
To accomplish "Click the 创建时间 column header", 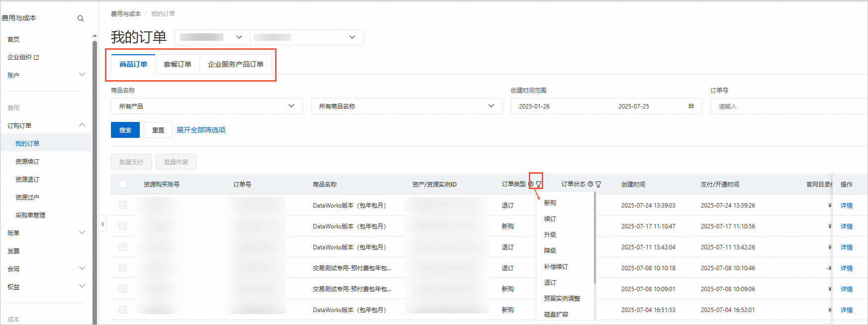I will point(633,185).
